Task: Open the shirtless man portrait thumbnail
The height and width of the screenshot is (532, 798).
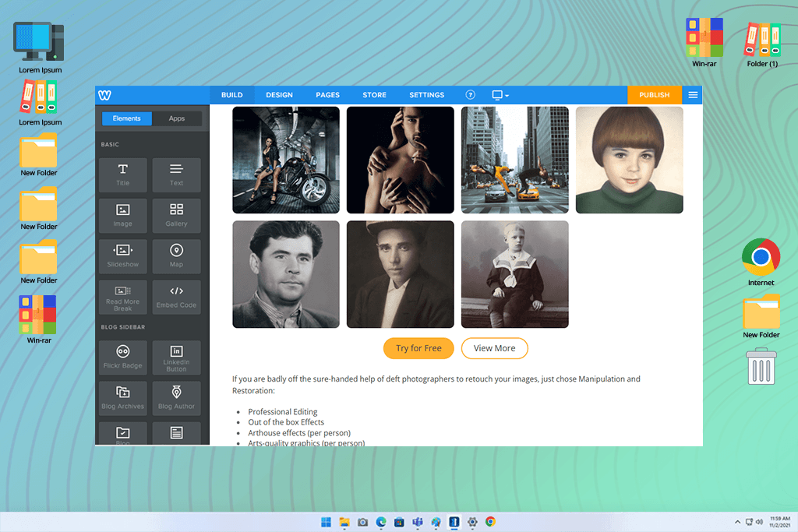Action: 400,160
